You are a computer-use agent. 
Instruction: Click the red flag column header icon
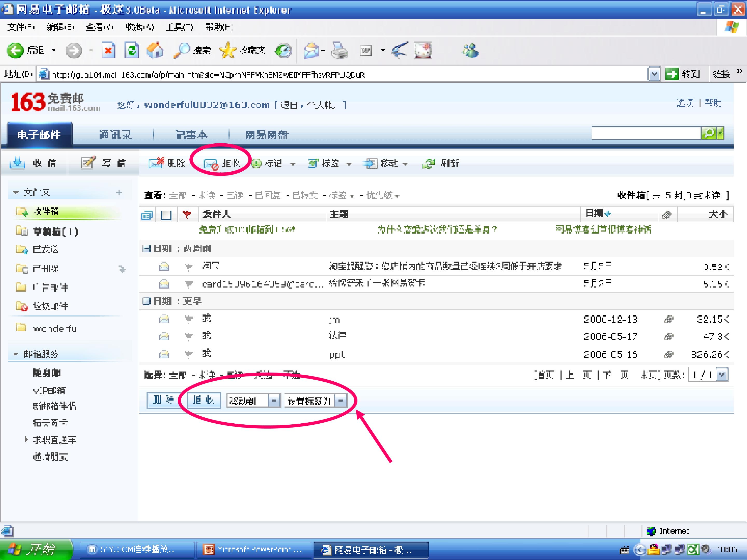187,214
